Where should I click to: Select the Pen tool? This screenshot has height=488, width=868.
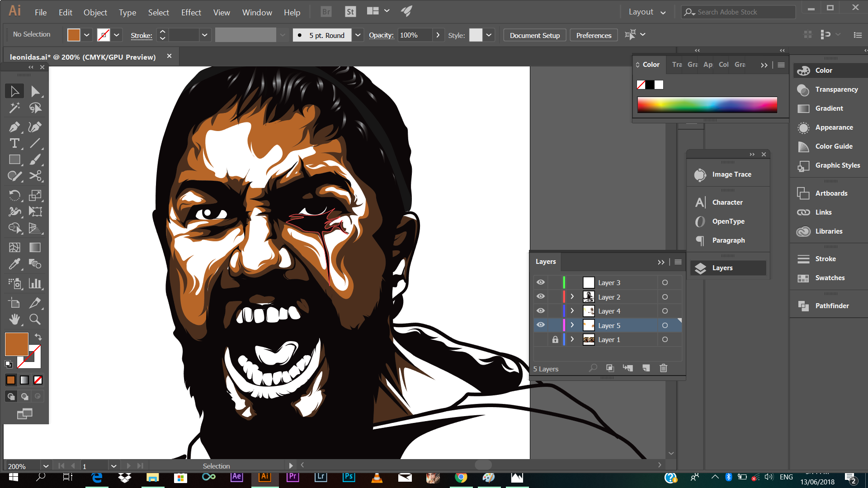point(14,127)
